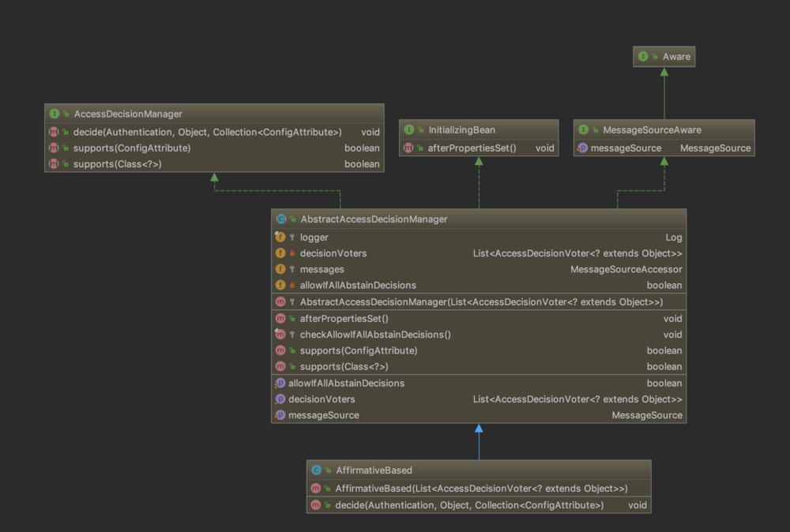The height and width of the screenshot is (532, 790).
Task: Select the AffirmativeBased header title
Action: tap(374, 470)
